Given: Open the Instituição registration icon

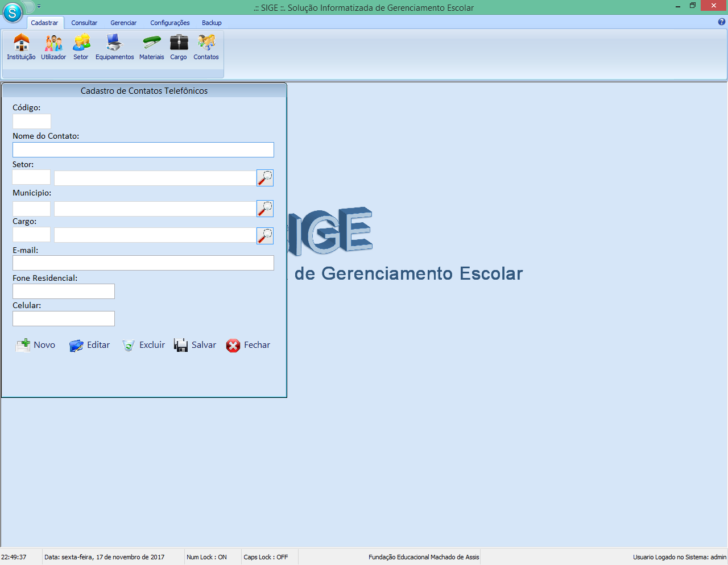Looking at the screenshot, I should 20,47.
